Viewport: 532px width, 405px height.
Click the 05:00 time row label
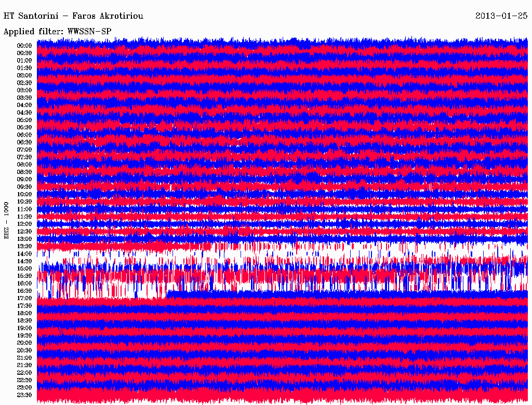click(x=24, y=120)
